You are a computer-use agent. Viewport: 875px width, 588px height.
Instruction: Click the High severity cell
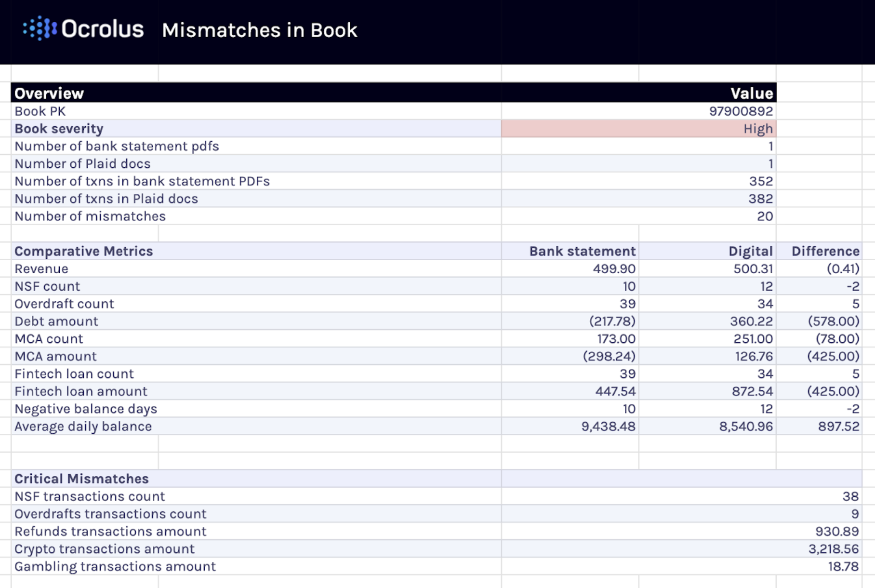638,129
